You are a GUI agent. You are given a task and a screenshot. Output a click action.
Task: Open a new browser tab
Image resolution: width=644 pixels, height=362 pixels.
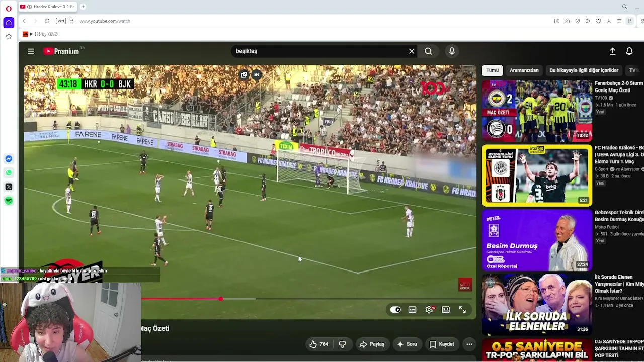[83, 7]
